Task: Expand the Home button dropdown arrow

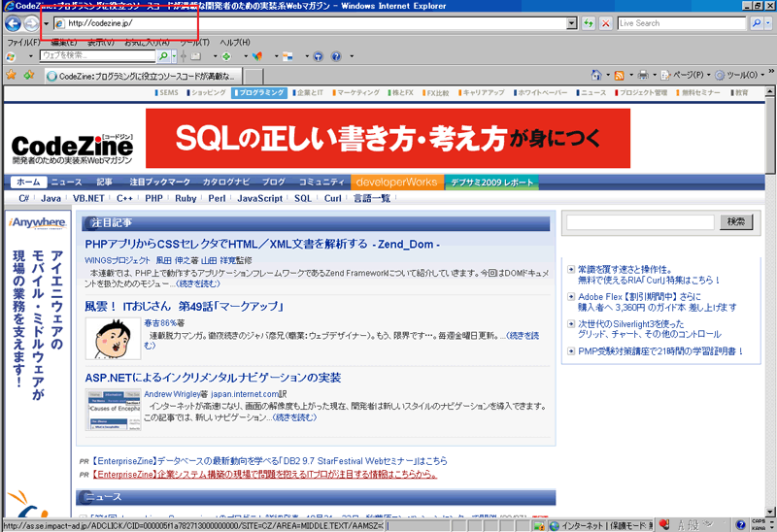Action: coord(608,76)
